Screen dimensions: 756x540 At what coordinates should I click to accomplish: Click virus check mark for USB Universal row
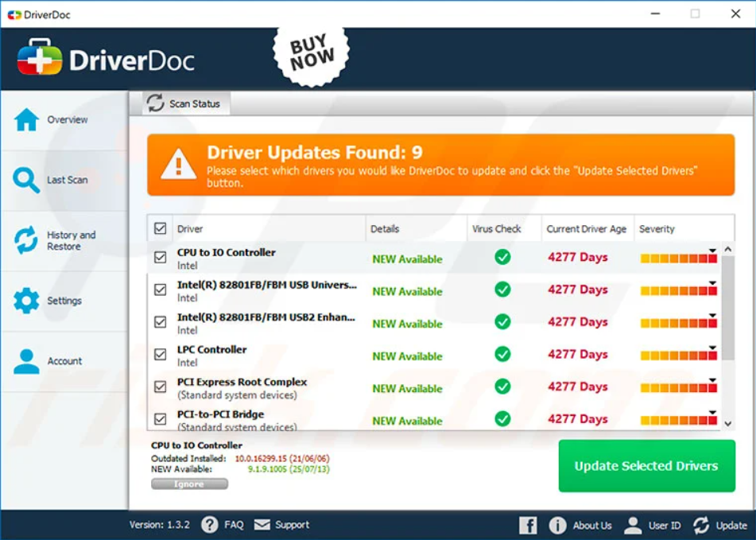pyautogui.click(x=502, y=289)
